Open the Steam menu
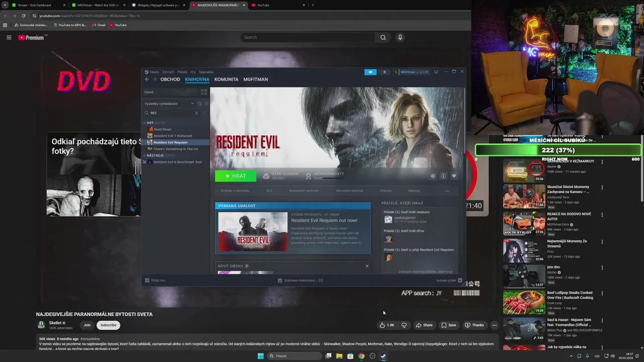This screenshot has height=362, width=644. tap(154, 72)
